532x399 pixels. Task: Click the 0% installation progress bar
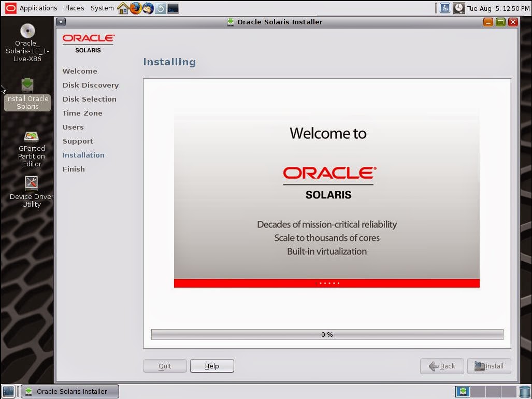pyautogui.click(x=326, y=334)
